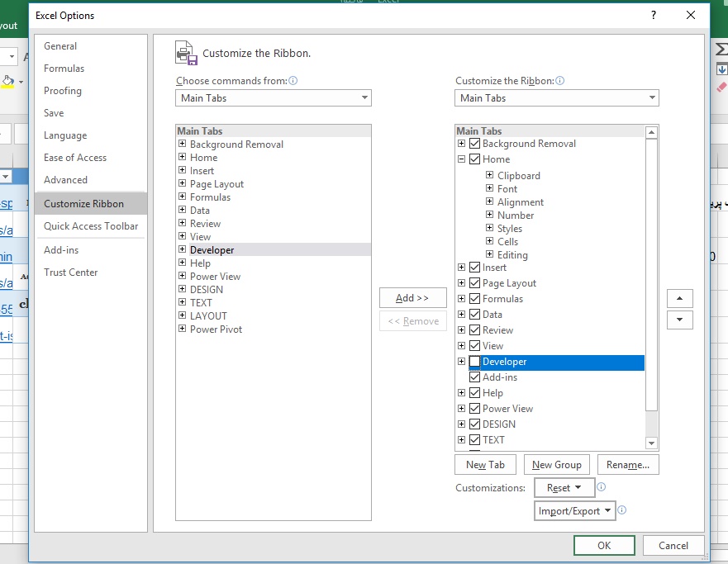
Task: Click the Add >> button
Action: [x=412, y=298]
